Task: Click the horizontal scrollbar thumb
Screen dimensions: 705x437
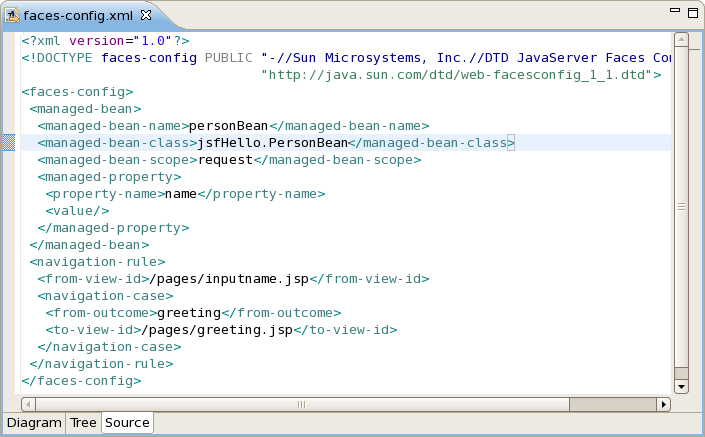Action: [x=302, y=404]
